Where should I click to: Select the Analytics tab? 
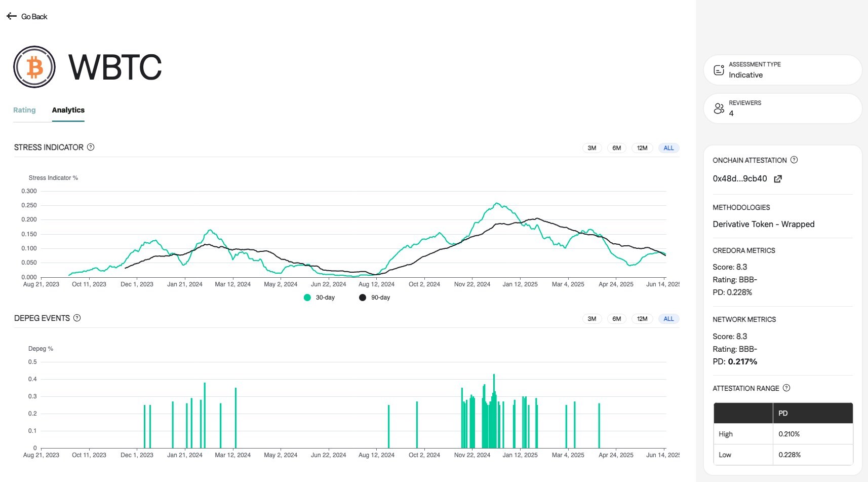point(68,110)
